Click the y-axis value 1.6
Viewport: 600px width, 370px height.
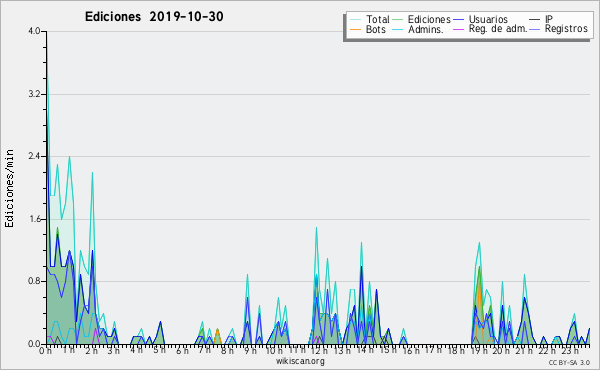click(34, 219)
